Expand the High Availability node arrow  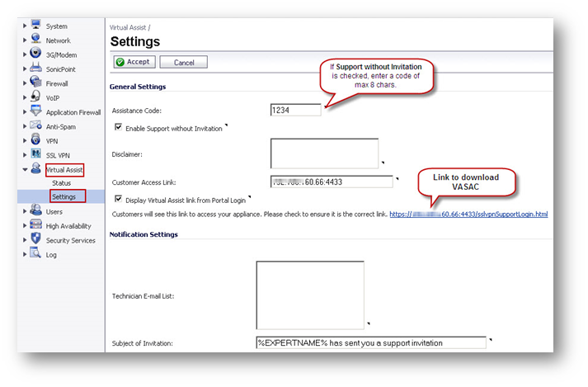[x=26, y=226]
